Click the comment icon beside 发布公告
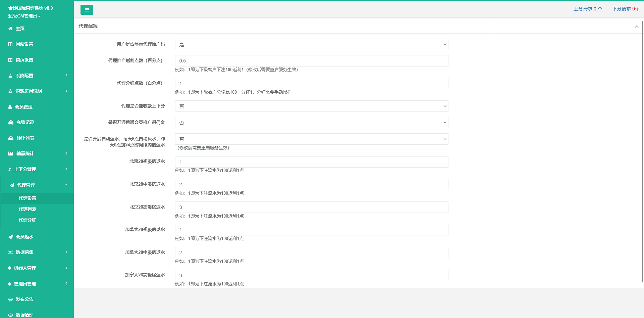Screen dimensions: 644x318 click(10, 300)
